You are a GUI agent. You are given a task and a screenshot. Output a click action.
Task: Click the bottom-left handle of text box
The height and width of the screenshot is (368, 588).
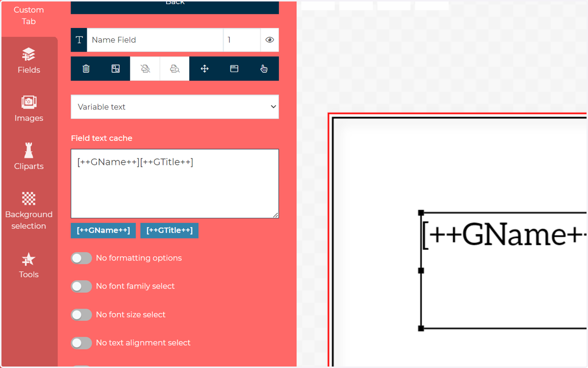[421, 328]
